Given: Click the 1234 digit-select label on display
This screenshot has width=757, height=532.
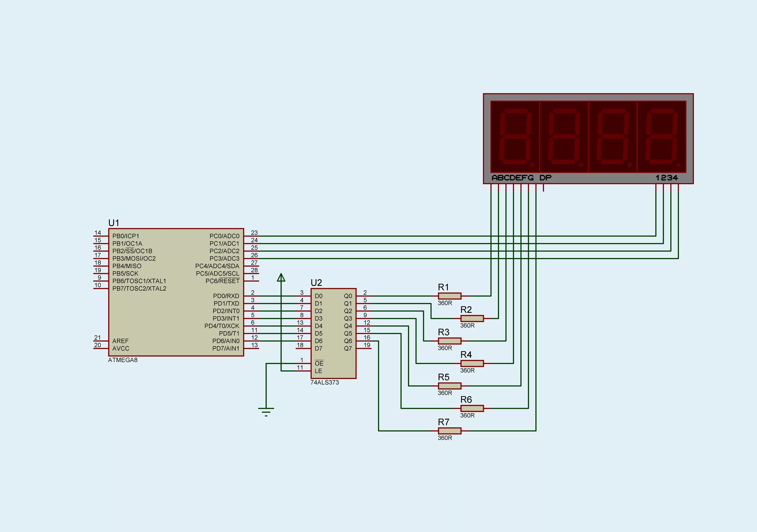Looking at the screenshot, I should coord(667,178).
